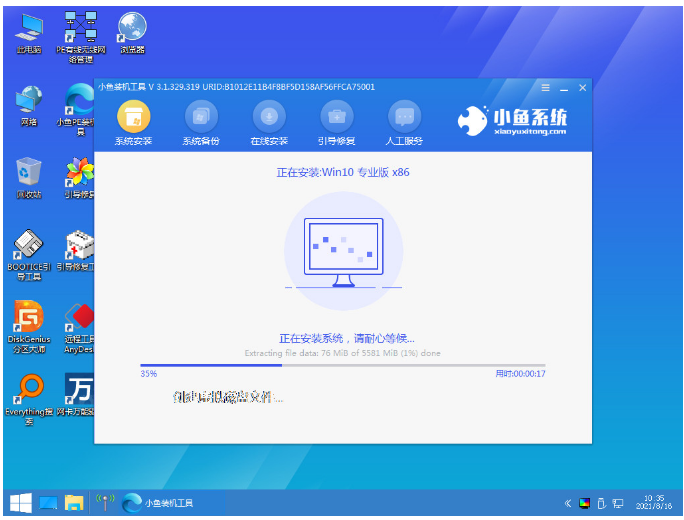Open Everything搜索 desktop icon
This screenshot has height=520, width=684.
tap(29, 400)
